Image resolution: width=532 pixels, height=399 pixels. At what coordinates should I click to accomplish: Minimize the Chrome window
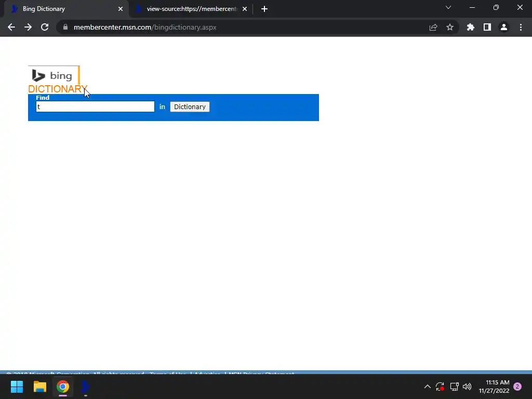[472, 7]
